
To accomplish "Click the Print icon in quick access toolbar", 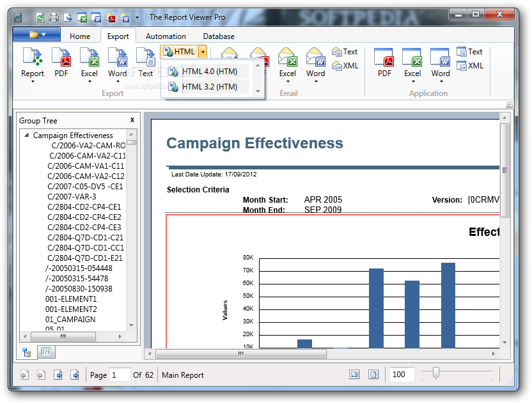I will 54,17.
